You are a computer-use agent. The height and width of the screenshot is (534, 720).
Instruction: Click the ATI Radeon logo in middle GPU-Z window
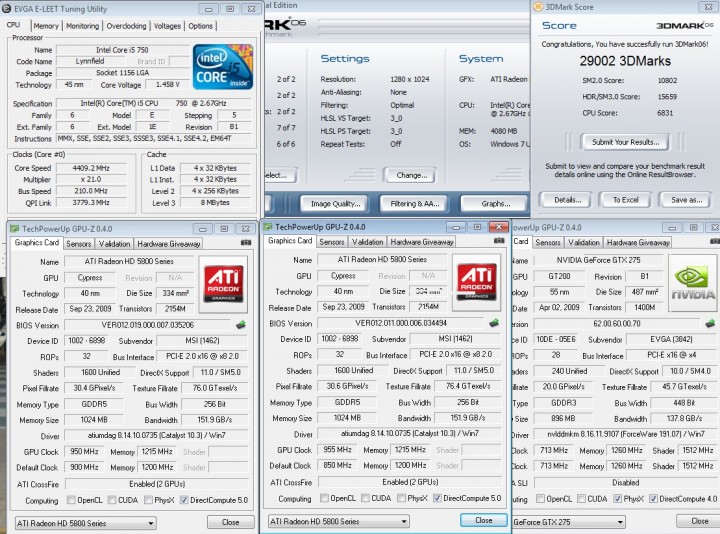click(477, 282)
